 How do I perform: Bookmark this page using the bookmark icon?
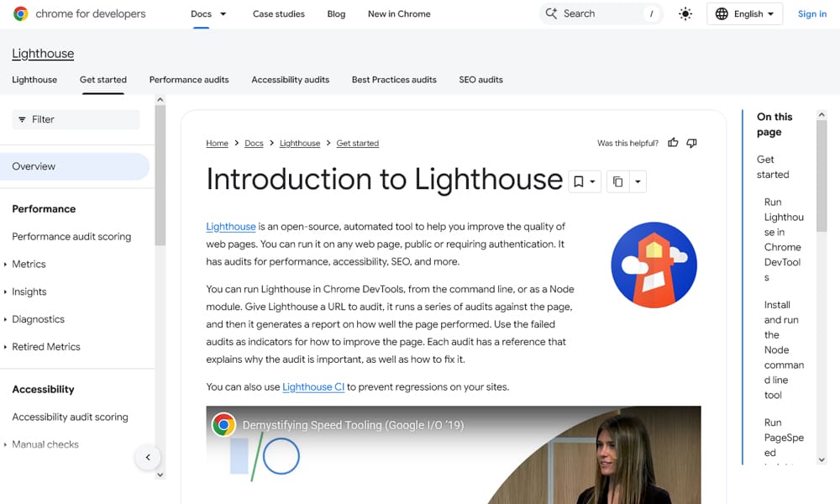click(580, 181)
